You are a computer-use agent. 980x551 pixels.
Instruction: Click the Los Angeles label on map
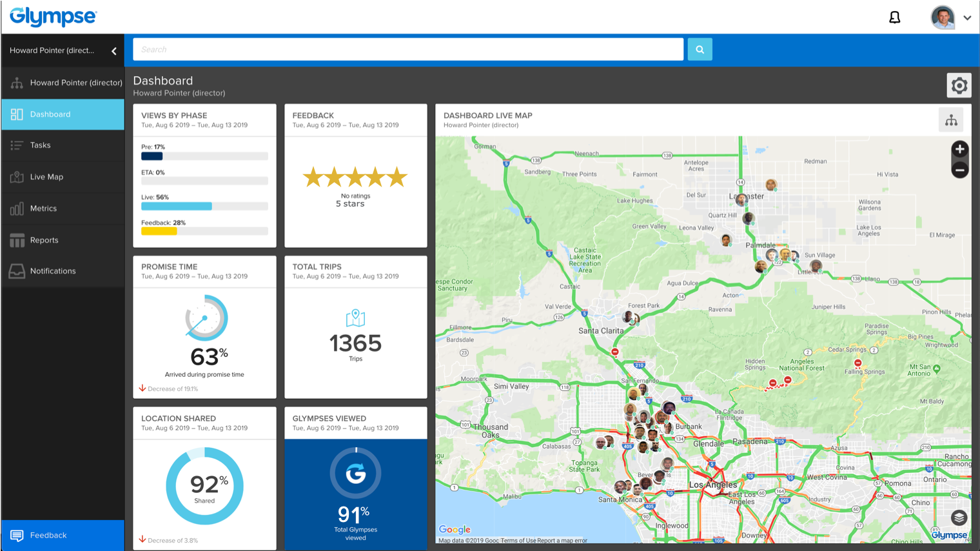[x=713, y=485]
